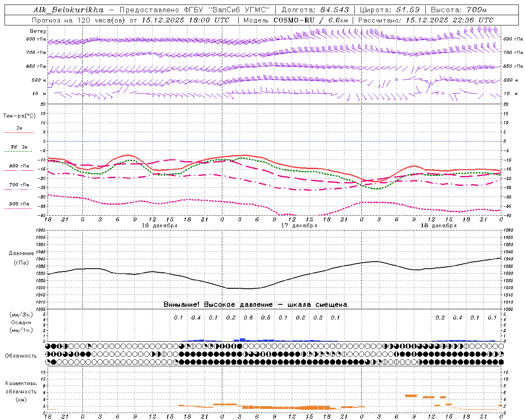This screenshot has width=525, height=420.
Task: Click the Td 2м dew point legend entry
Action: [x=19, y=147]
